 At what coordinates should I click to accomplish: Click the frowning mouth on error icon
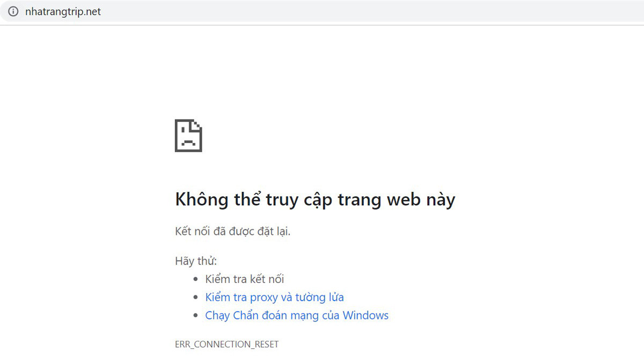click(x=188, y=143)
